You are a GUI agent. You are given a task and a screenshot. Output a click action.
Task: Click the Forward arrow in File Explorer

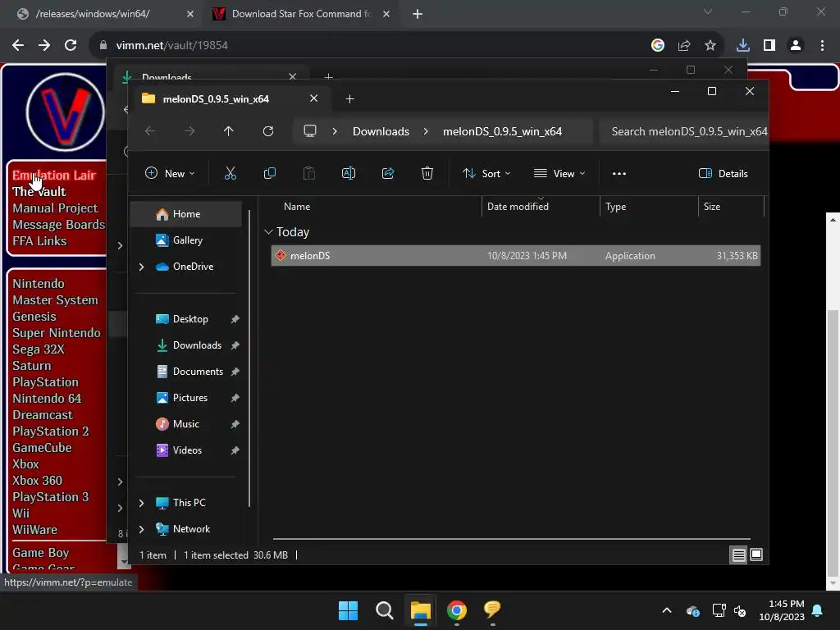click(189, 131)
